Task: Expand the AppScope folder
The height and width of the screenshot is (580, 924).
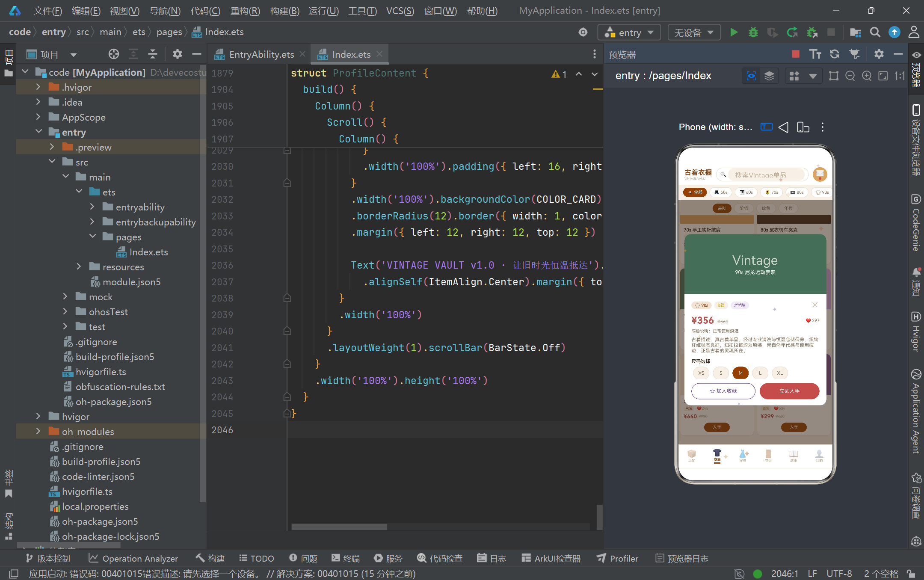Action: [38, 117]
